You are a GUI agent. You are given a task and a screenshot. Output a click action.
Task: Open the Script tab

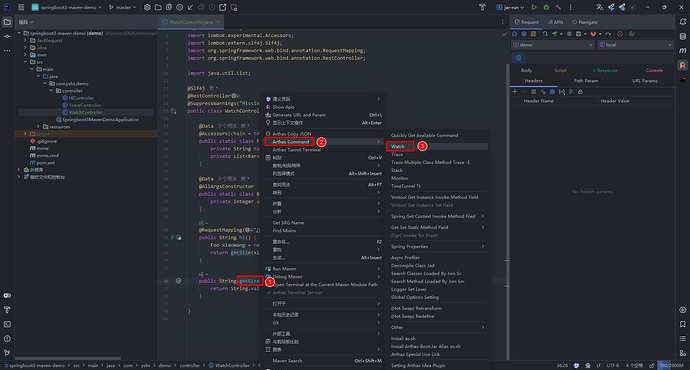pos(560,70)
